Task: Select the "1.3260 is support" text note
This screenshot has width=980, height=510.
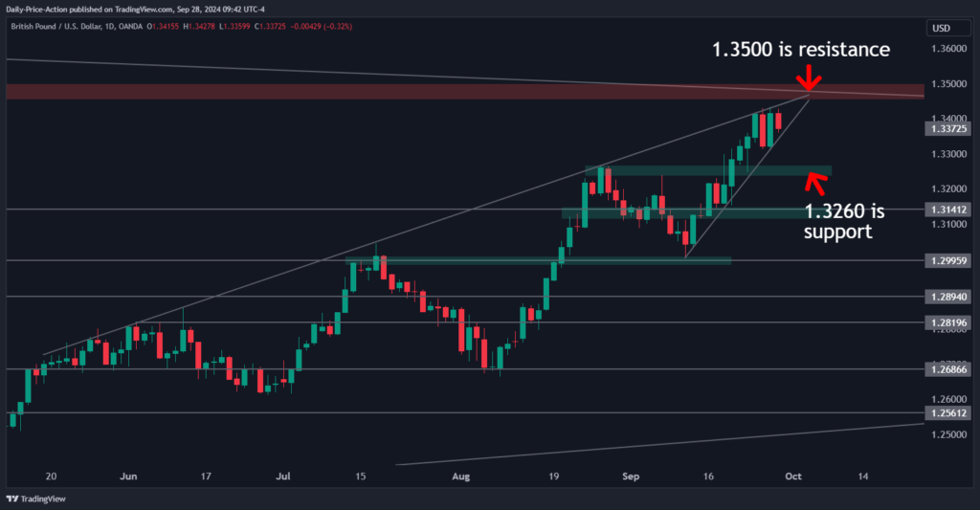Action: coord(844,221)
